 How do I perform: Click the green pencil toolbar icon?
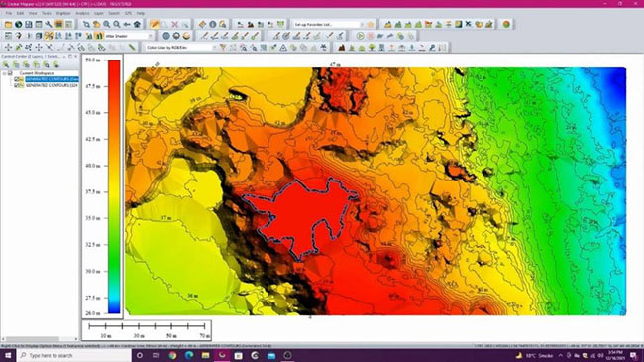(132, 48)
